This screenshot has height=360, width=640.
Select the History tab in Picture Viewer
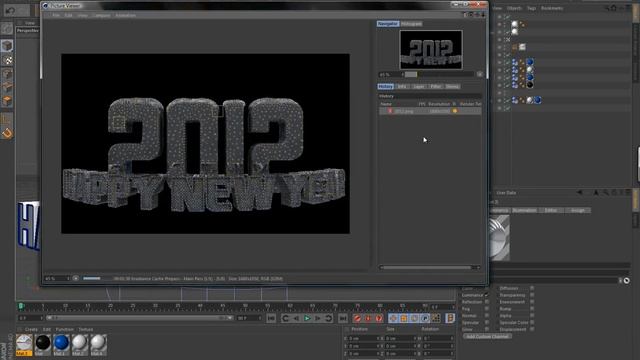(x=386, y=87)
